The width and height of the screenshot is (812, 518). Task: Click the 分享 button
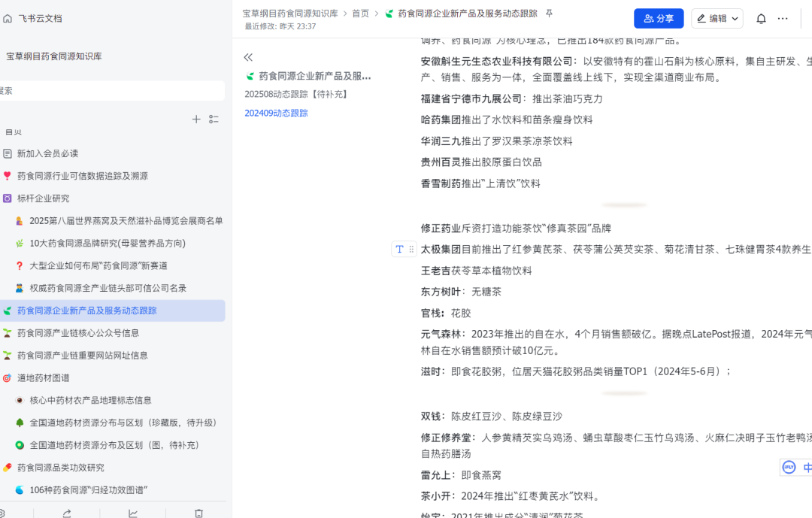pyautogui.click(x=659, y=18)
